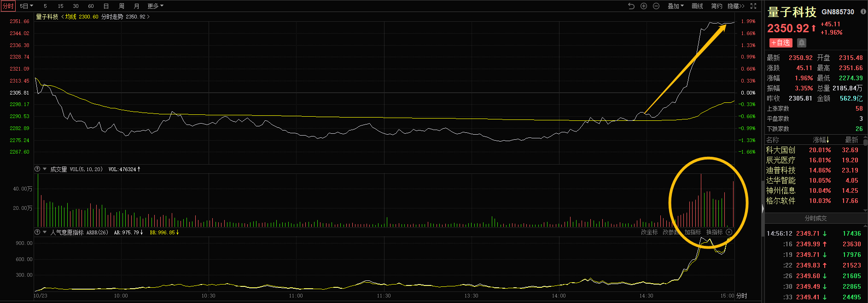Click 分时 label beside 15:00 axis
This screenshot has width=868, height=303.
point(741,296)
